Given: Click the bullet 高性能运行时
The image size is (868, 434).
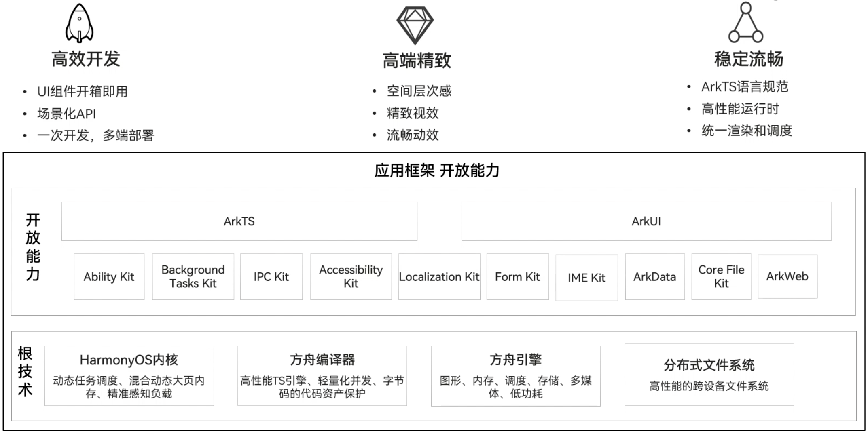Looking at the screenshot, I should coord(740,109).
